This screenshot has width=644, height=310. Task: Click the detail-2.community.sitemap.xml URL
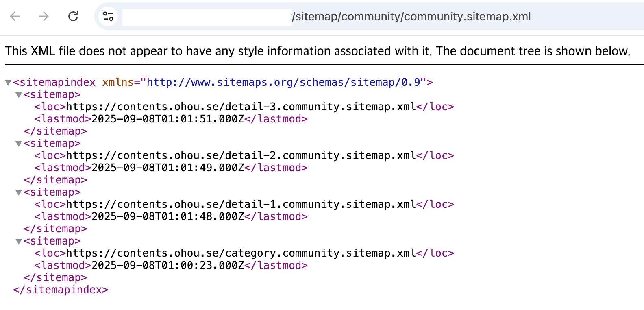coord(241,155)
